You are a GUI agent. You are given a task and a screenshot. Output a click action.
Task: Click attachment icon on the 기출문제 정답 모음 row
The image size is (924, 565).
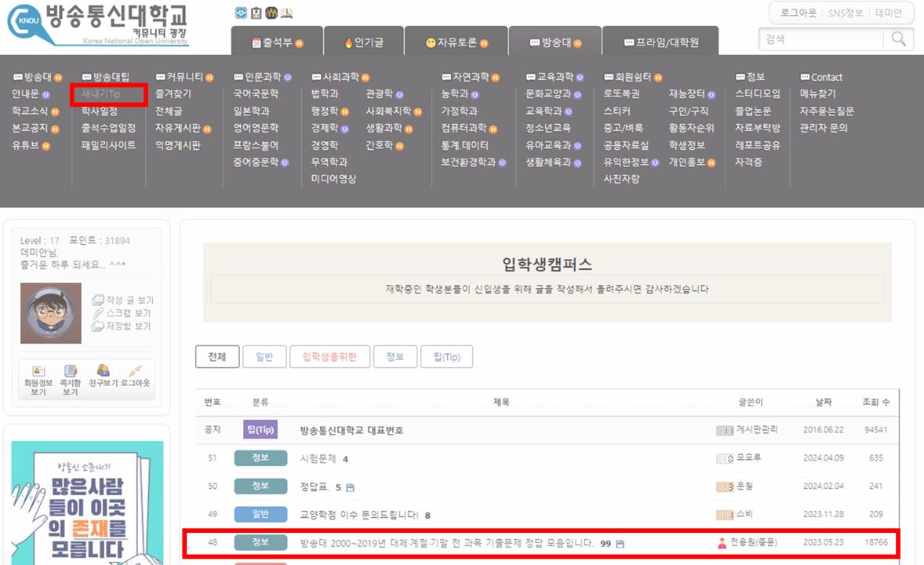click(620, 544)
